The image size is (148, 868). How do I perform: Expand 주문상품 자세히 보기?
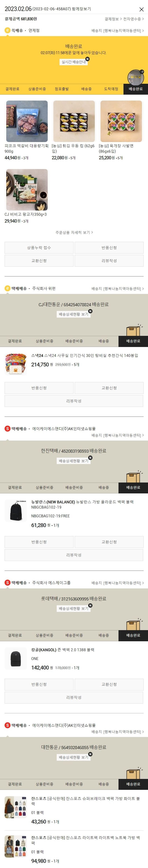pyautogui.click(x=74, y=232)
